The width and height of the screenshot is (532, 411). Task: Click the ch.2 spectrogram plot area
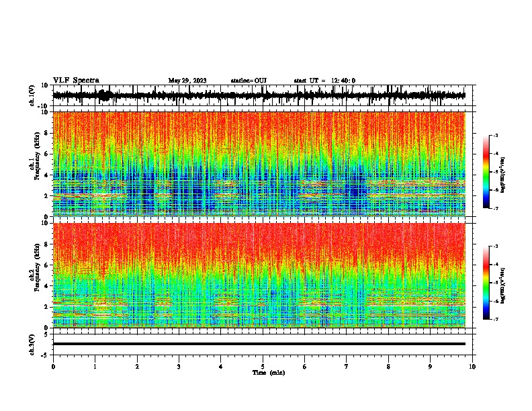click(x=259, y=275)
